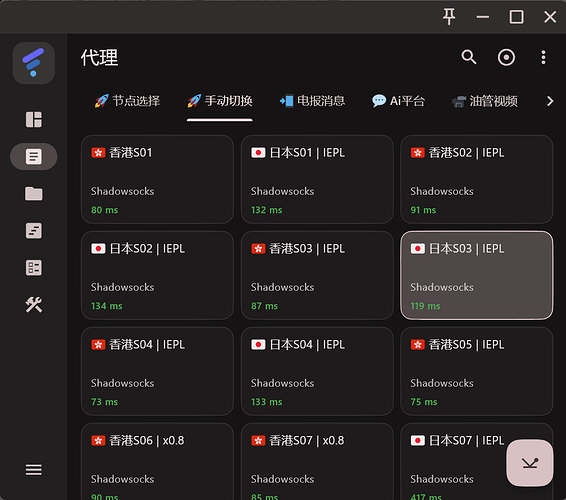
Task: Switch to the 手动切换 tab
Action: coord(219,101)
